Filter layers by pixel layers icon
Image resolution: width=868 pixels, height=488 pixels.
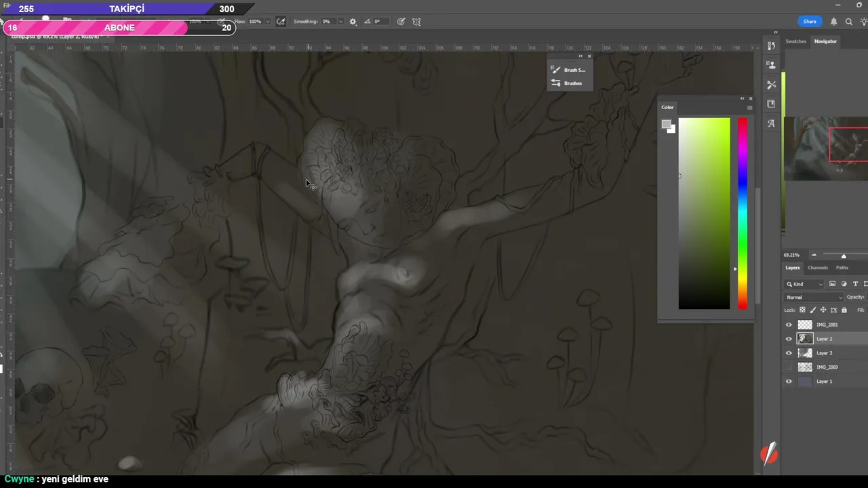[832, 284]
